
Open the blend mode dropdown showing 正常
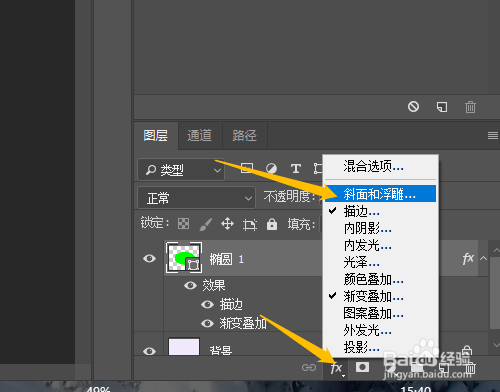[197, 198]
